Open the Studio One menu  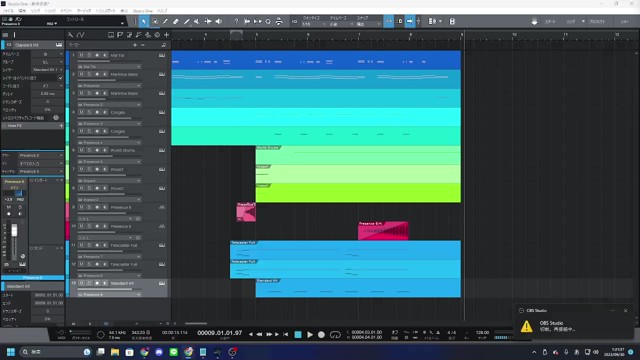click(x=142, y=11)
